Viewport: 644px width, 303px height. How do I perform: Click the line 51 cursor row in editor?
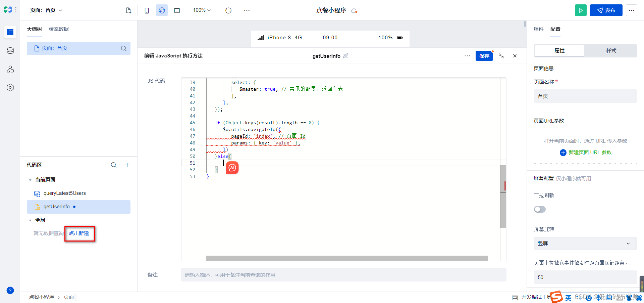[340, 163]
